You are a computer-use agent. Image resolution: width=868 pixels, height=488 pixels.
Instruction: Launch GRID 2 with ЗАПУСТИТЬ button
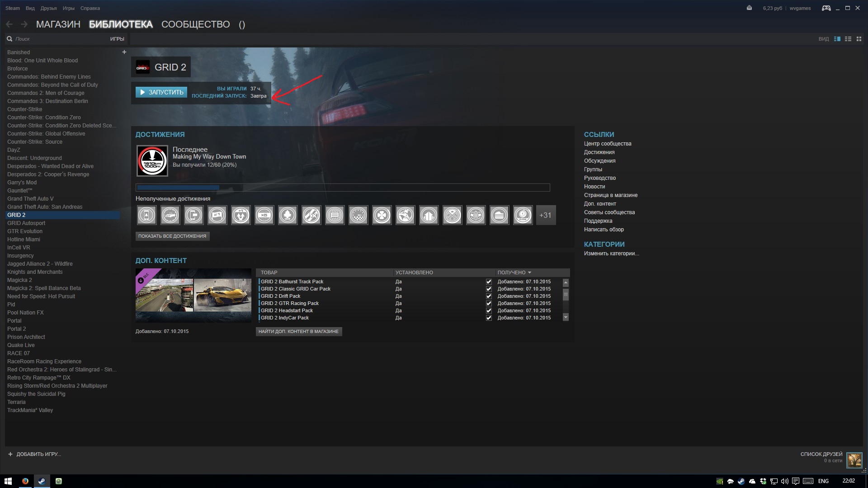coord(161,92)
